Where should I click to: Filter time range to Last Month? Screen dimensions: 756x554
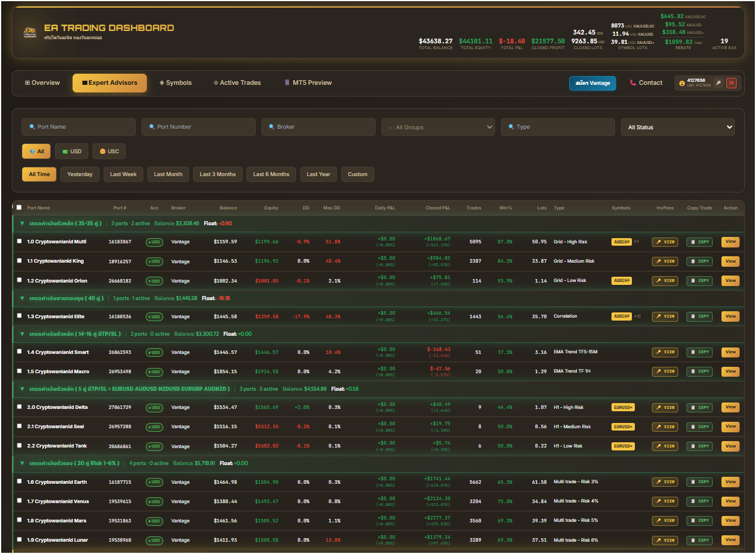pos(168,174)
